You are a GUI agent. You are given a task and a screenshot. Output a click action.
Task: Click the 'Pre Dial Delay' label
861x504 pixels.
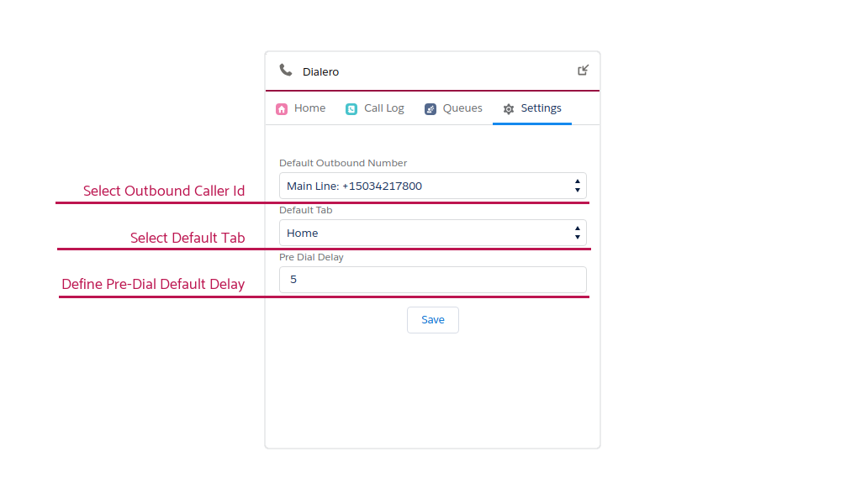(x=311, y=257)
